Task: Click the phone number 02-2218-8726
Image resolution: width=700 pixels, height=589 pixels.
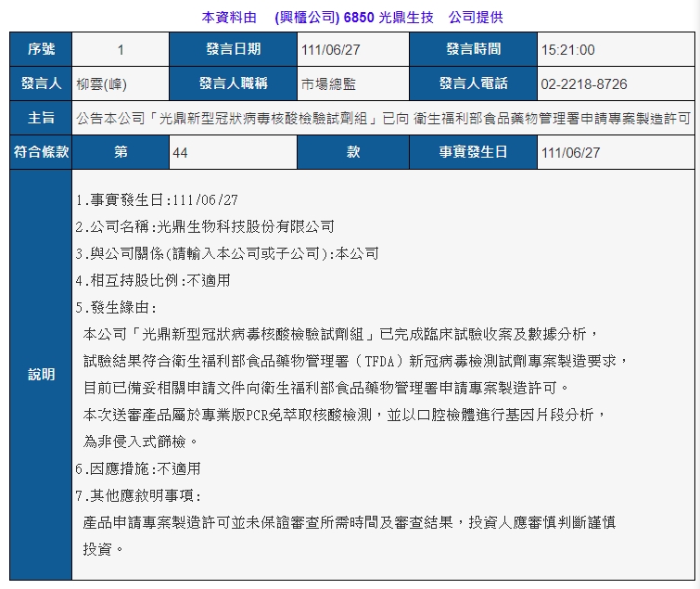Action: click(x=584, y=83)
